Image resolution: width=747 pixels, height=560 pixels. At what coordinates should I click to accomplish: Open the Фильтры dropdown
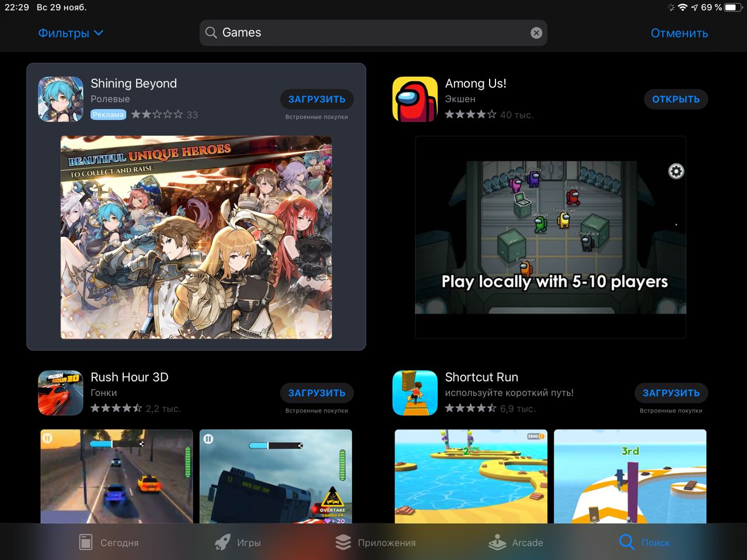tap(71, 33)
